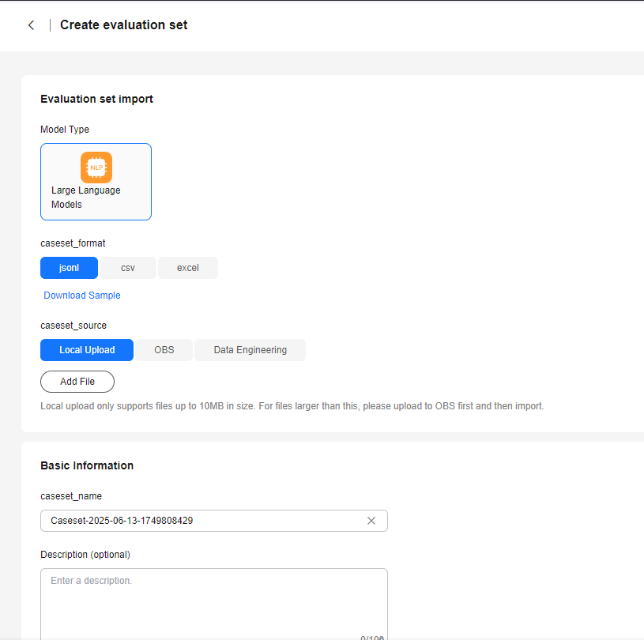Viewport: 644px width, 644px height.
Task: Click the Basic Information section heading
Action: coord(87,466)
